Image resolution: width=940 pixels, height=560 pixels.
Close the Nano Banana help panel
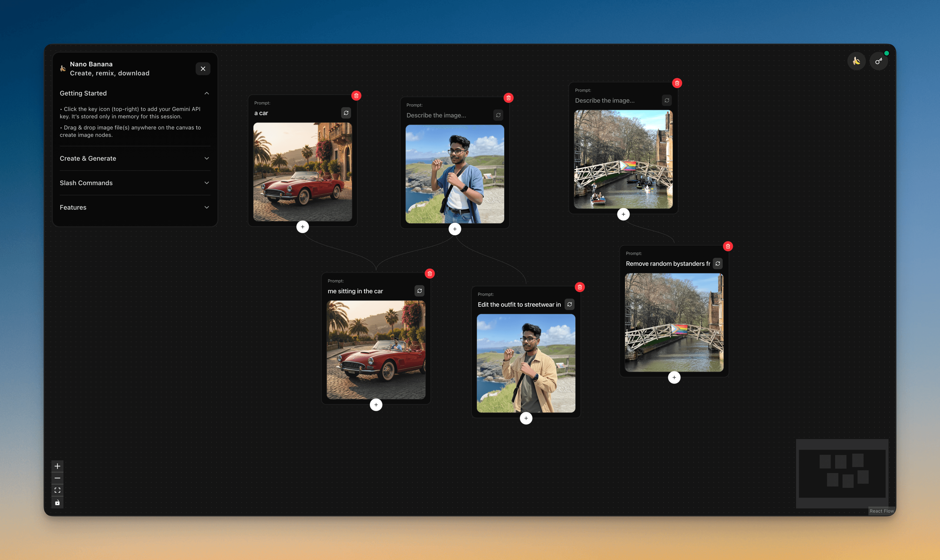[203, 69]
